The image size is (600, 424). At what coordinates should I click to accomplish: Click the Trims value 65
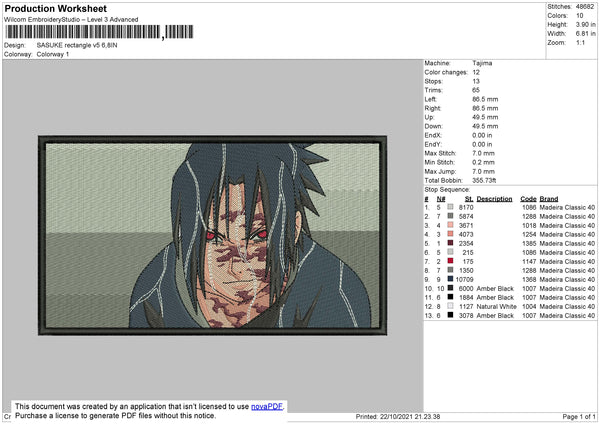point(476,90)
